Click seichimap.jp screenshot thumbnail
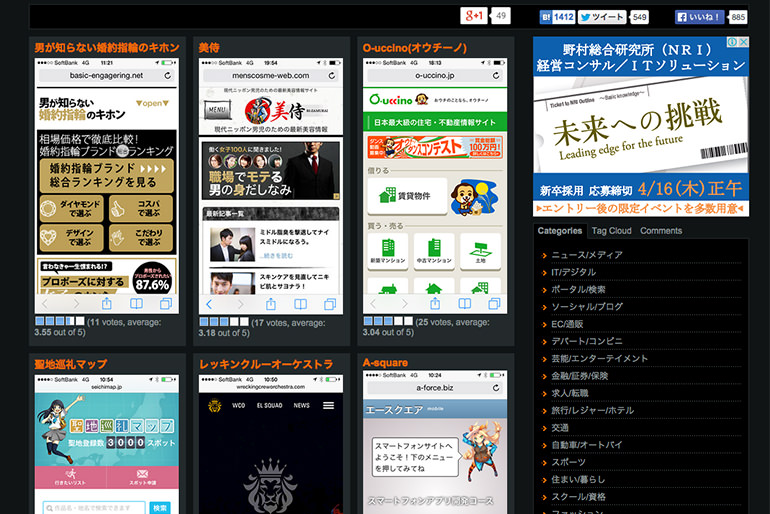Viewport: 770px width, 514px height. [x=107, y=444]
